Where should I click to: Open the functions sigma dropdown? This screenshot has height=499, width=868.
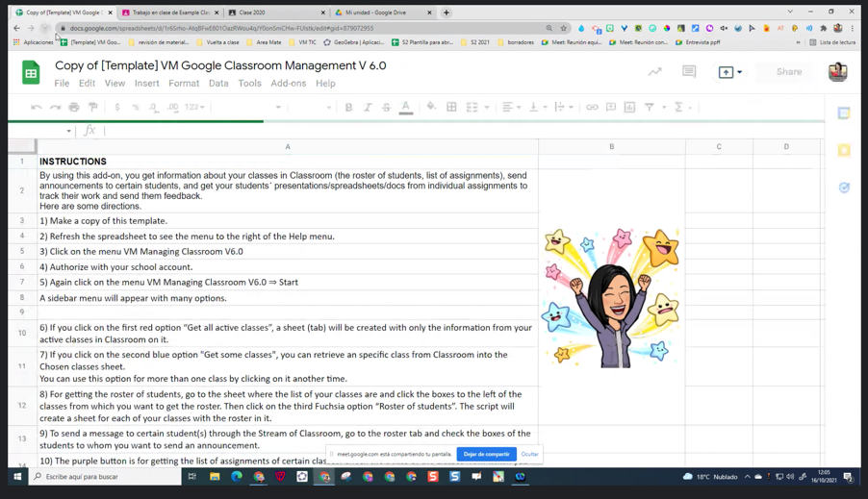pyautogui.click(x=682, y=108)
